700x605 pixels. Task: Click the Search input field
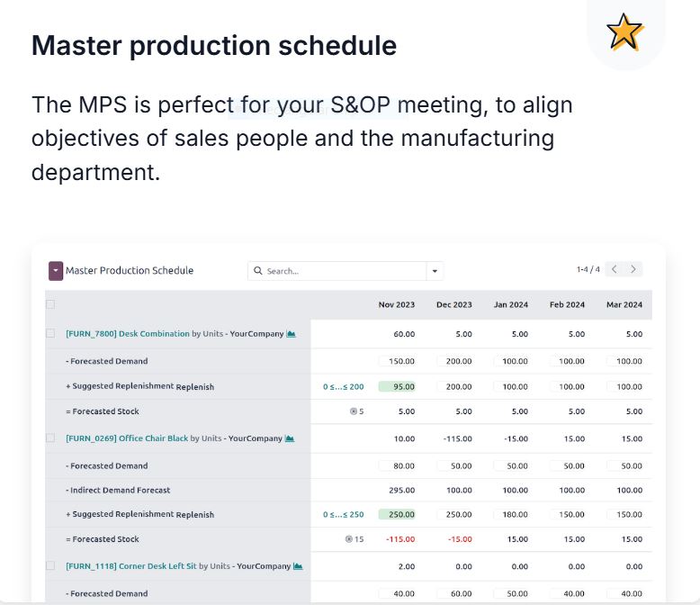(x=342, y=271)
